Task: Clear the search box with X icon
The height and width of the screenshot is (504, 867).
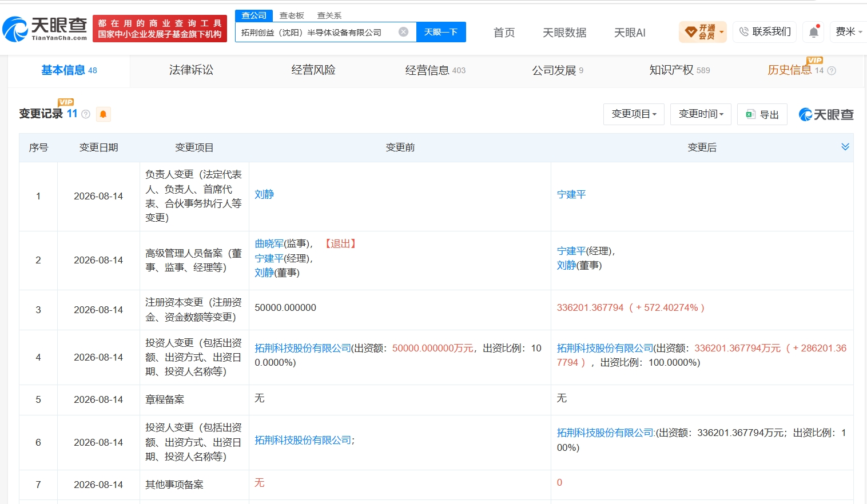Action: click(403, 32)
